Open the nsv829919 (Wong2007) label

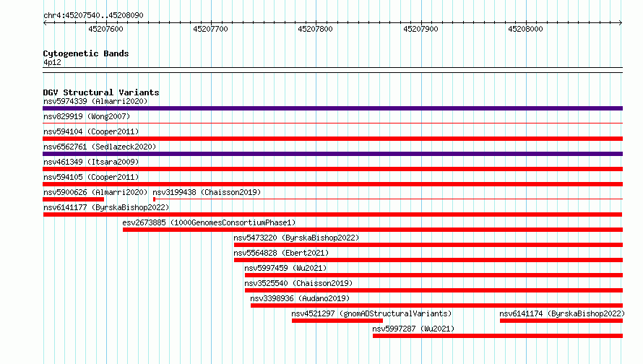87,116
